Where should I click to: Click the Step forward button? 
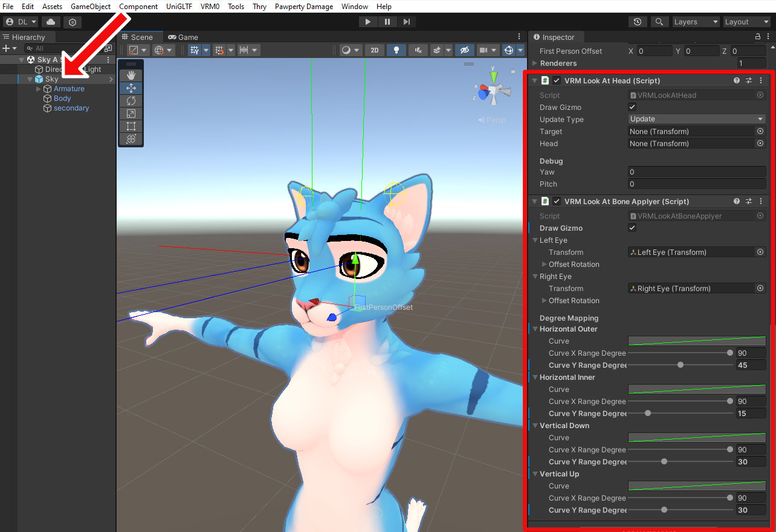tap(407, 22)
